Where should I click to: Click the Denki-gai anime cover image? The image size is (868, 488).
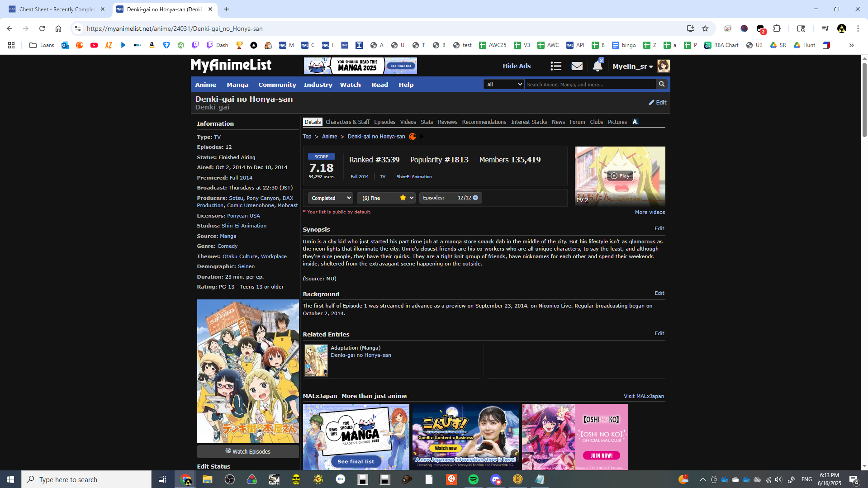(x=248, y=371)
